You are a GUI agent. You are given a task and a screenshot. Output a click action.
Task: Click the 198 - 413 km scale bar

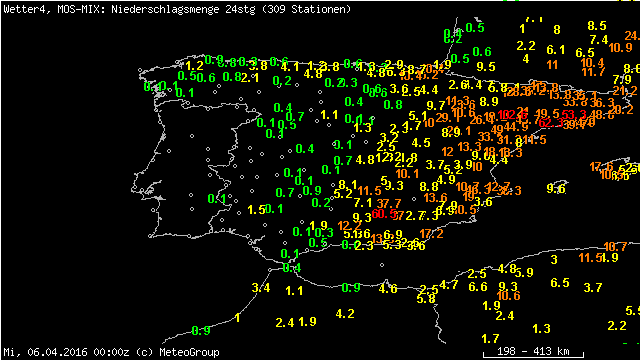533,352
